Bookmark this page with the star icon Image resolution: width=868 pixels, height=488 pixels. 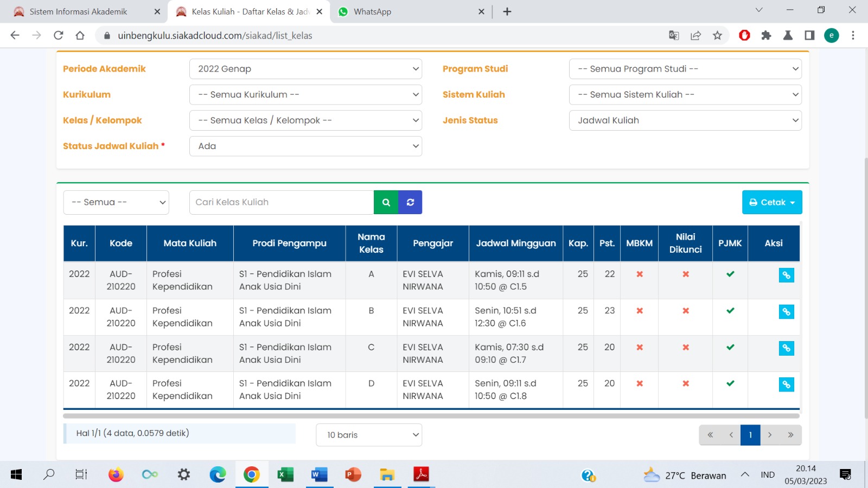(x=717, y=36)
